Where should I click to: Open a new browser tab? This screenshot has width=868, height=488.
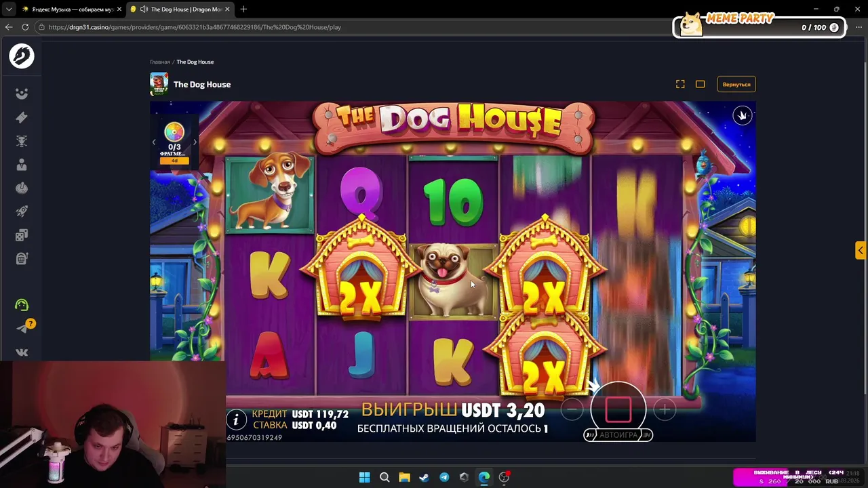243,9
